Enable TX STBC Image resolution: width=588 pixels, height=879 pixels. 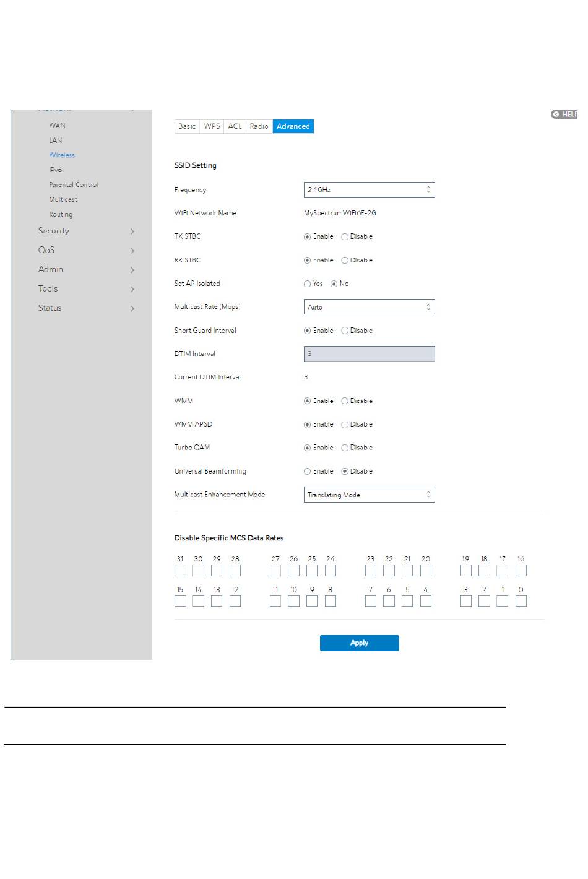(307, 237)
